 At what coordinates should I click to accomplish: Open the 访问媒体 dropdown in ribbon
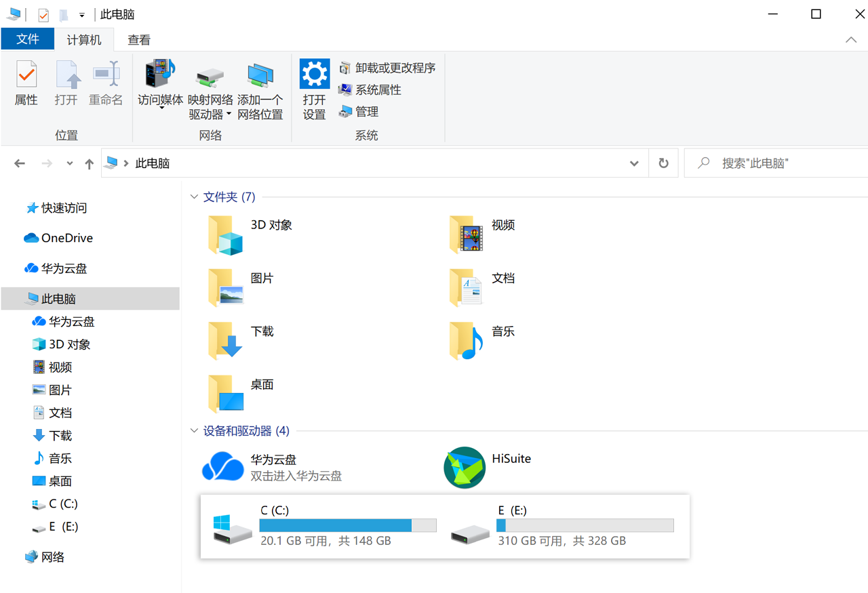(x=161, y=107)
